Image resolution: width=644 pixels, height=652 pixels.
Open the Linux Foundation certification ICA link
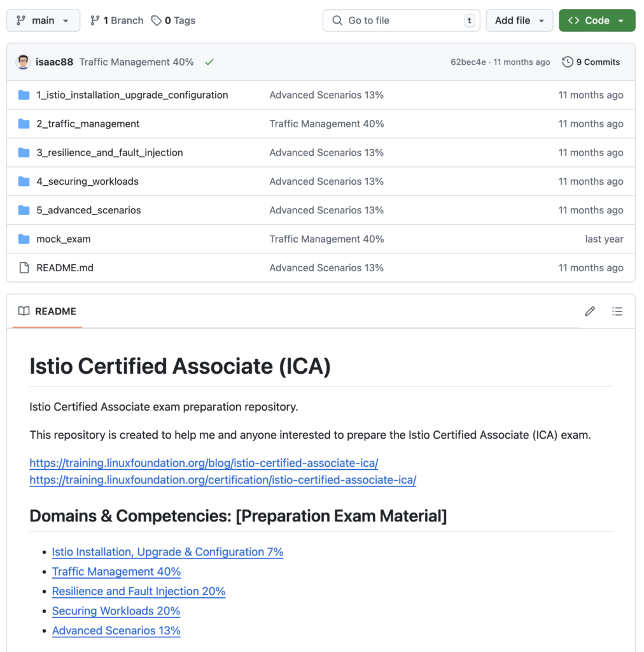pos(223,480)
